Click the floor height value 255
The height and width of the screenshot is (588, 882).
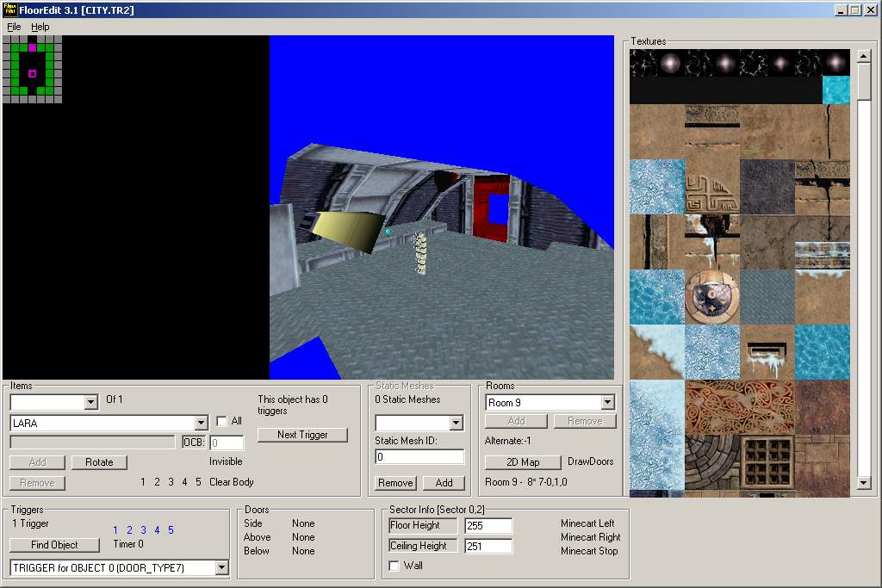[488, 526]
